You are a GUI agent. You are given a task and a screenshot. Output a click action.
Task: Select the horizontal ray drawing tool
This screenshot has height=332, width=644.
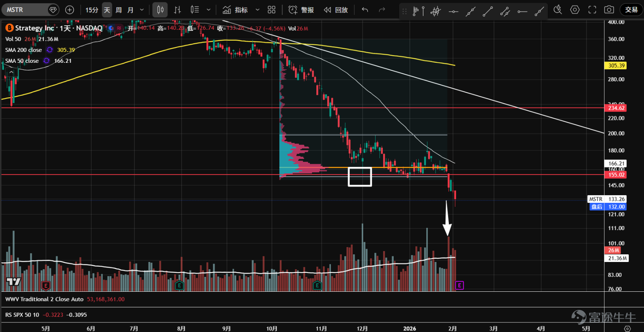point(522,12)
